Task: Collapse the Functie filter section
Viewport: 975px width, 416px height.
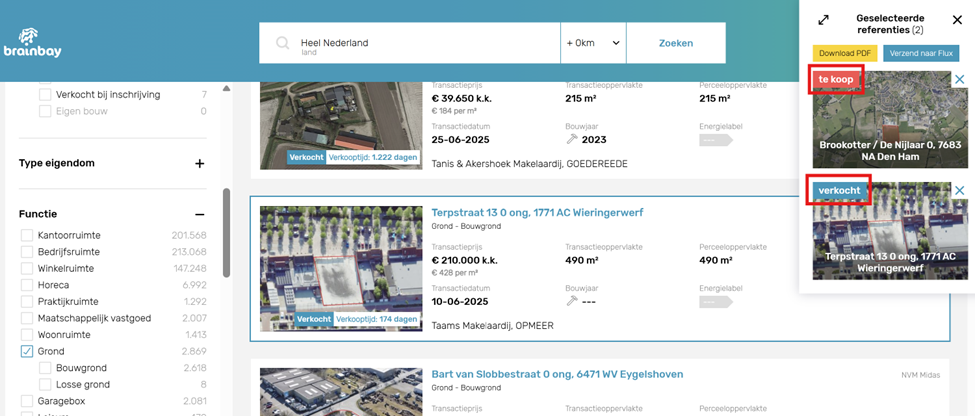Action: pyautogui.click(x=199, y=215)
